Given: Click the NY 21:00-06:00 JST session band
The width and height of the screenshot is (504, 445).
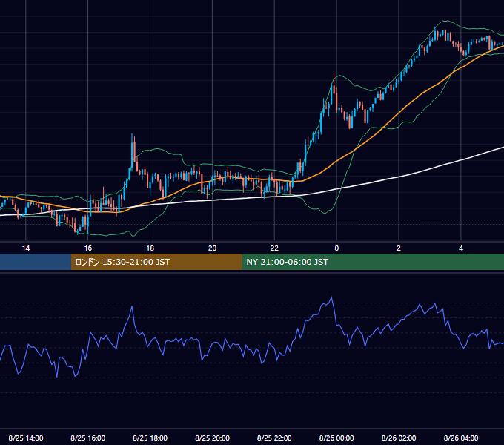Looking at the screenshot, I should pyautogui.click(x=373, y=262).
